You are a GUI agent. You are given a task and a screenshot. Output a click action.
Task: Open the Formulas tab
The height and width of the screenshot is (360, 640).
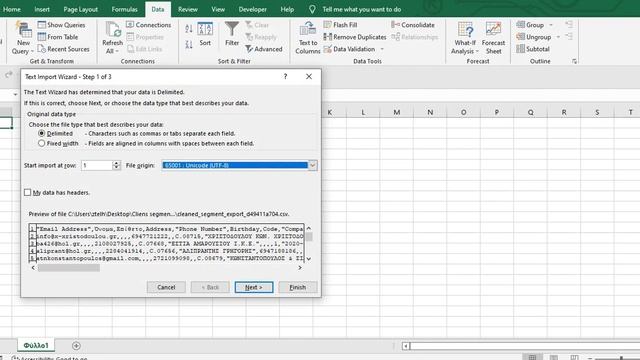[x=124, y=9]
